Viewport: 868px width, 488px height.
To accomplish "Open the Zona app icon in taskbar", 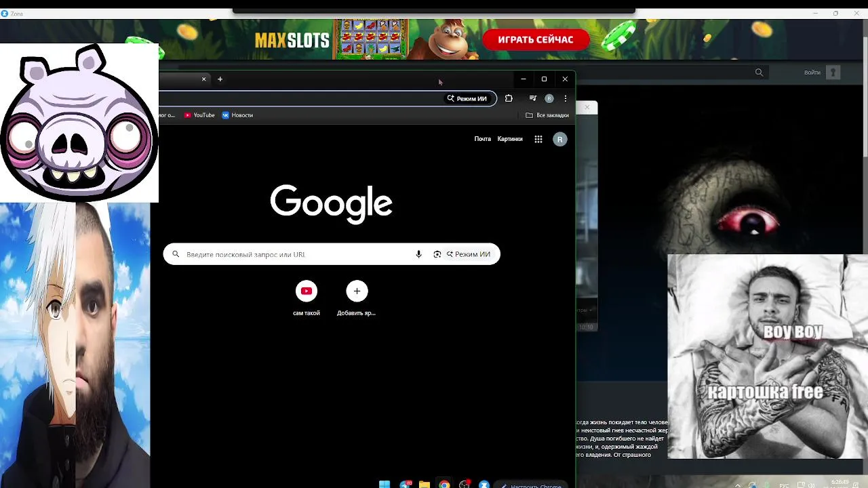I will pos(484,484).
